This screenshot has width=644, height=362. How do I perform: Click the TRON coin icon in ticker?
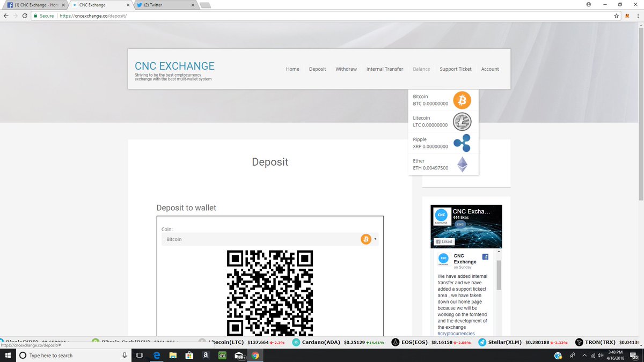(x=579, y=342)
